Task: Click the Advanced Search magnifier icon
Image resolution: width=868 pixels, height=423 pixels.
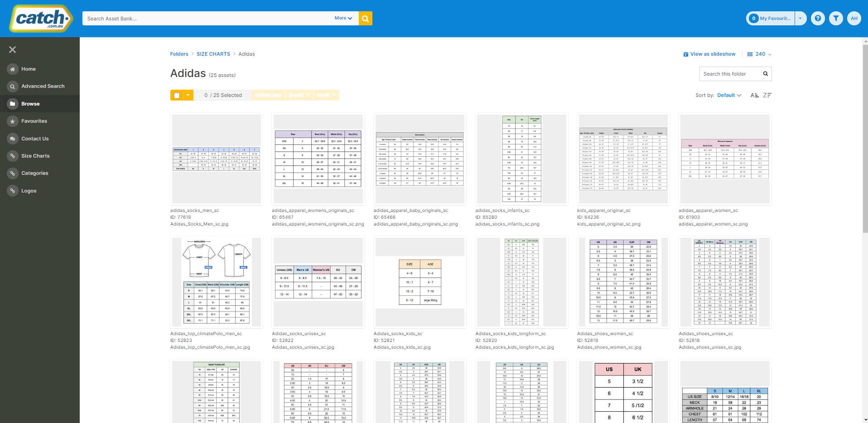Action: point(13,87)
